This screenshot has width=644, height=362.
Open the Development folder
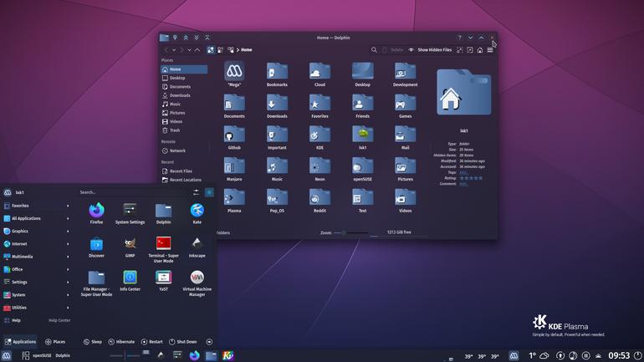(x=405, y=74)
